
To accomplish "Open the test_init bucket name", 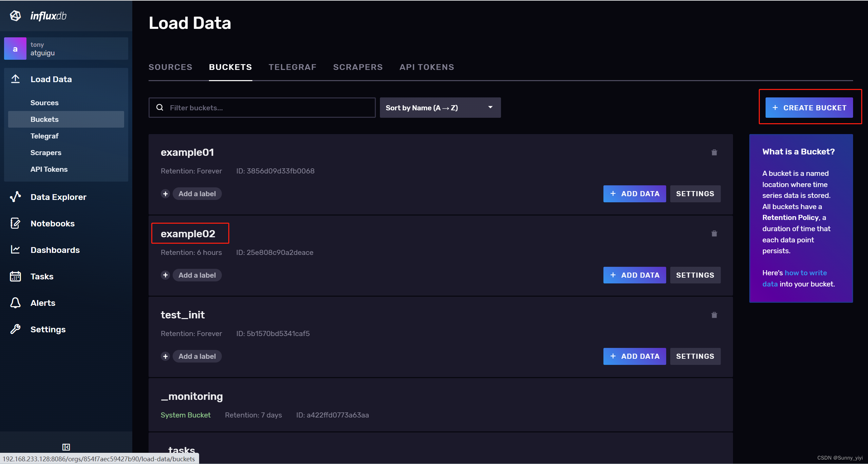I will (x=182, y=315).
